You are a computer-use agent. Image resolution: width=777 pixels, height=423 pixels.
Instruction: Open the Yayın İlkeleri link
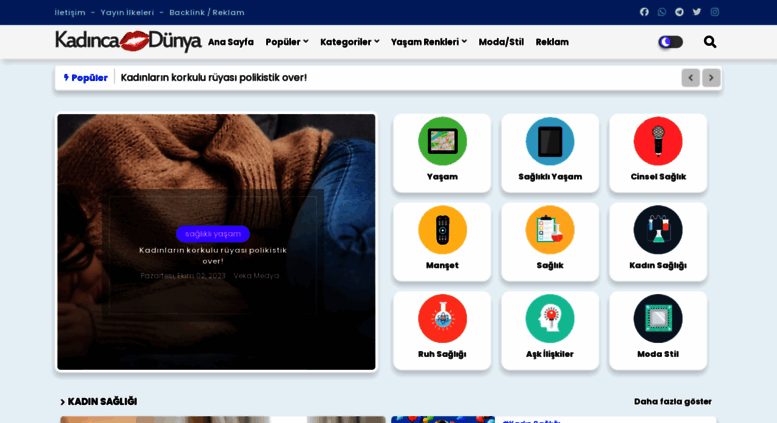[127, 12]
